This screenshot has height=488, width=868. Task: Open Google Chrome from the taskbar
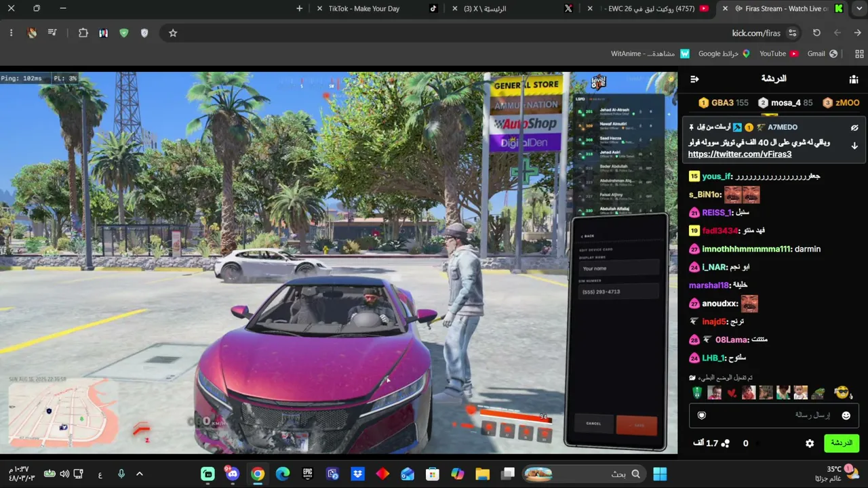258,474
